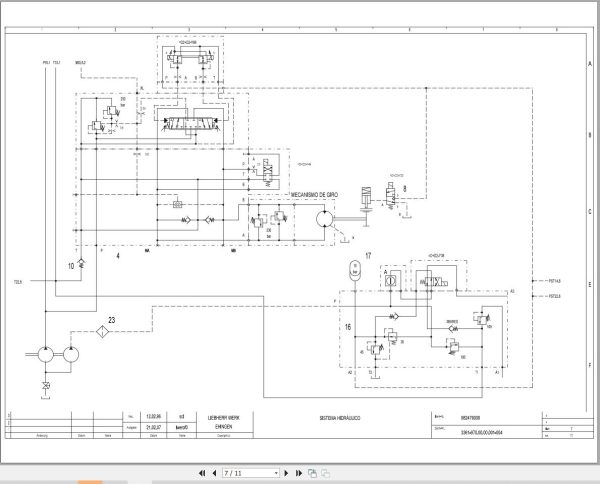
Task: Click the greyed-out overlapping-pages icon at the toolbar's end
Action: 325,473
